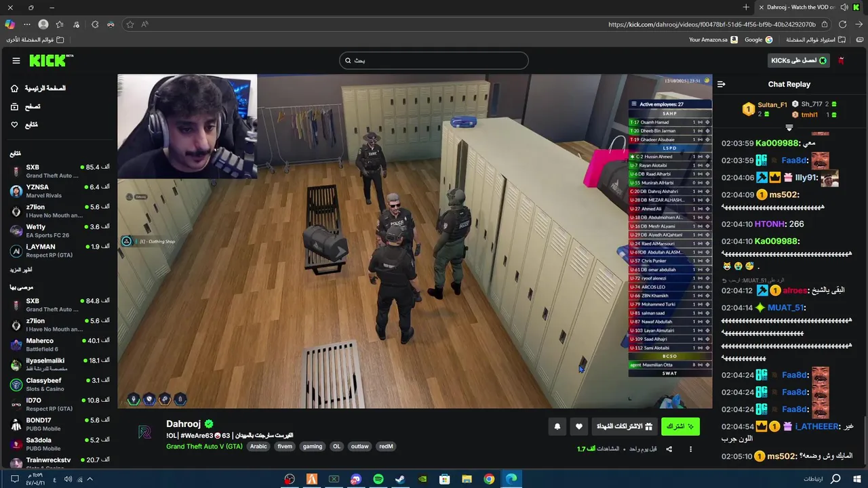868x488 pixels.
Task: Click the Dahrooj channel name
Action: (183, 424)
